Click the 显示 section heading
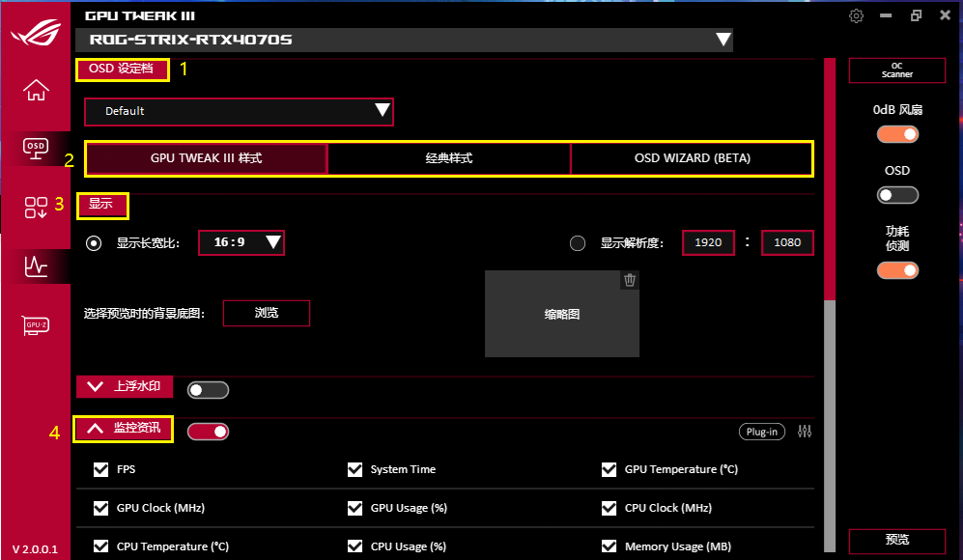 point(100,204)
